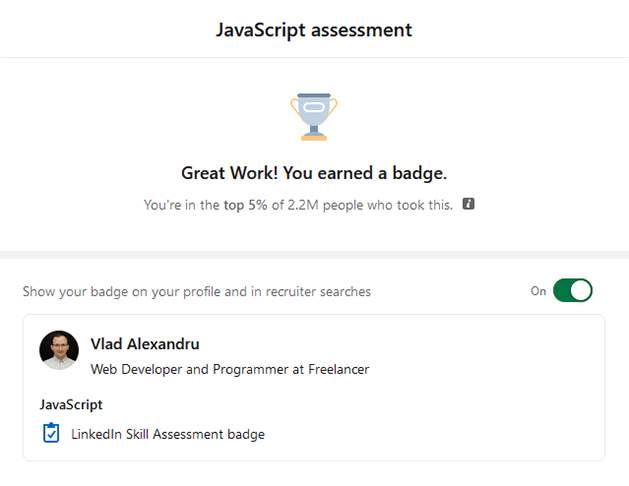The width and height of the screenshot is (629, 486).
Task: Click the trophy badge icon
Action: (314, 117)
